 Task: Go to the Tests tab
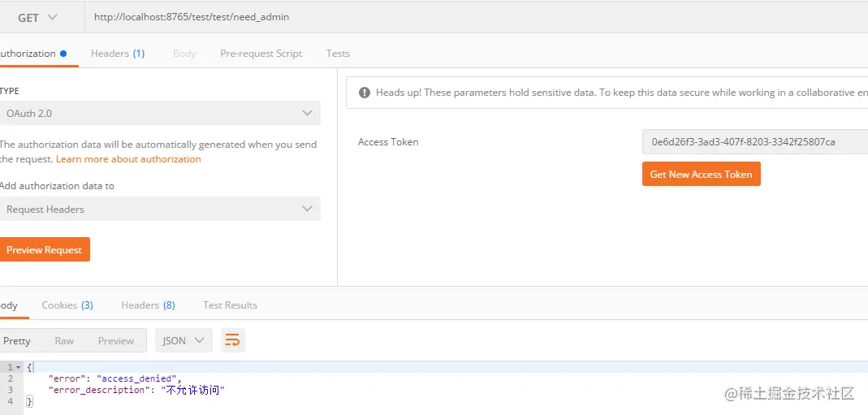point(338,54)
